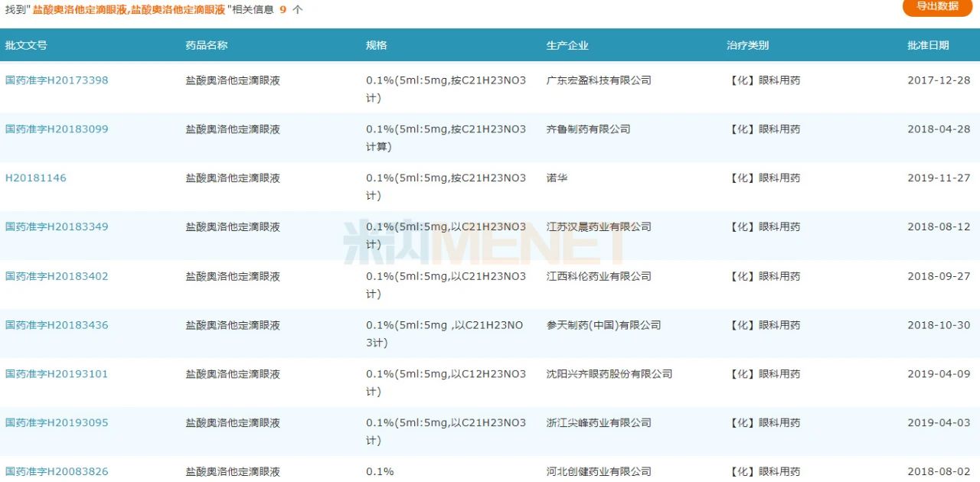Open approval number H20181146
This screenshot has height=482, width=980.
click(x=36, y=178)
